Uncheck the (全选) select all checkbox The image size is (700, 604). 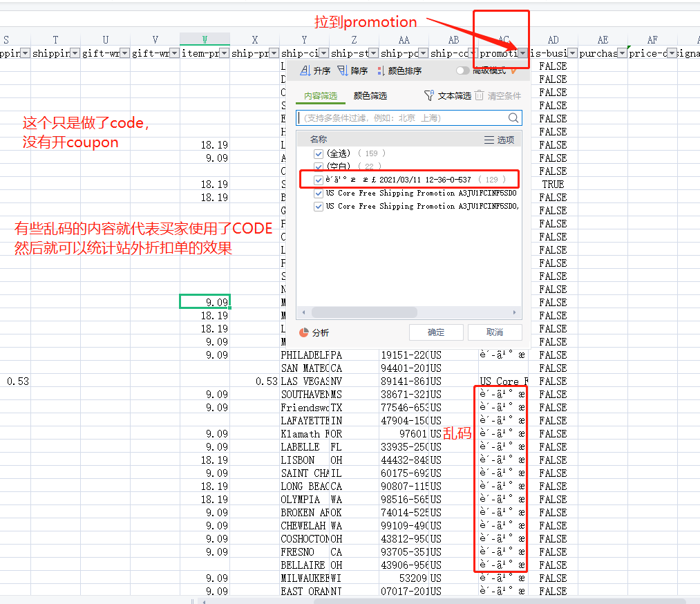point(319,153)
